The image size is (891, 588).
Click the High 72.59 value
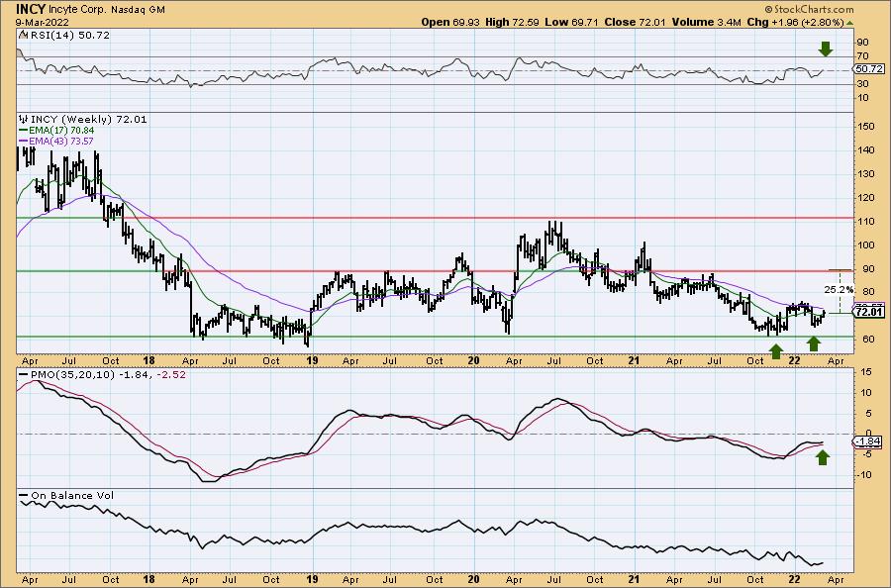(511, 22)
